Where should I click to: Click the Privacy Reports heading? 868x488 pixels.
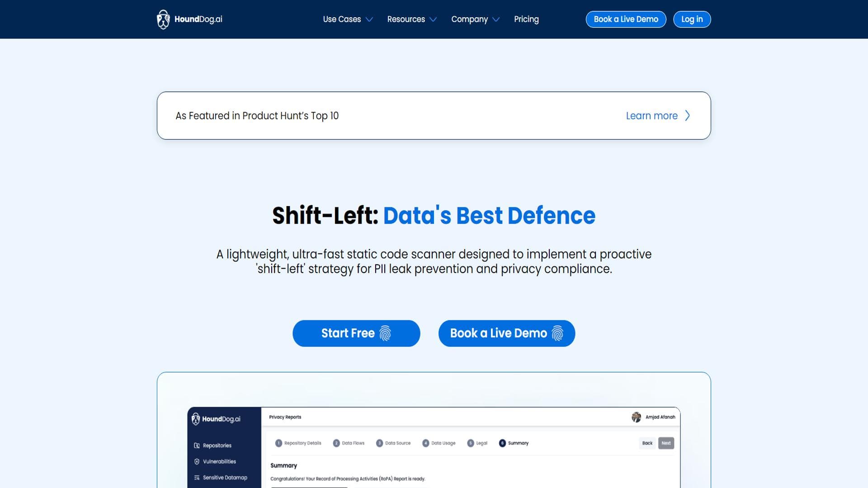coord(285,417)
